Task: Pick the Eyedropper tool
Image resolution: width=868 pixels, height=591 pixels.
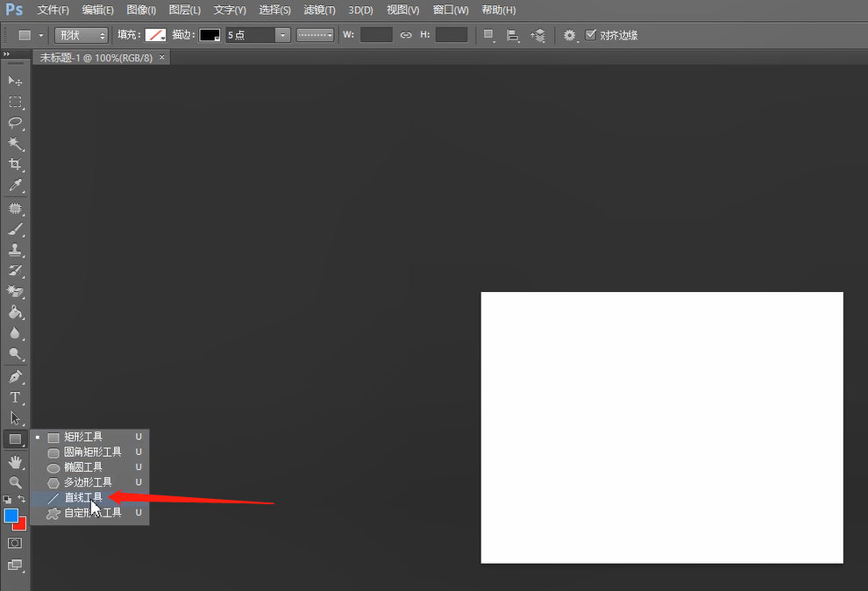Action: 16,186
